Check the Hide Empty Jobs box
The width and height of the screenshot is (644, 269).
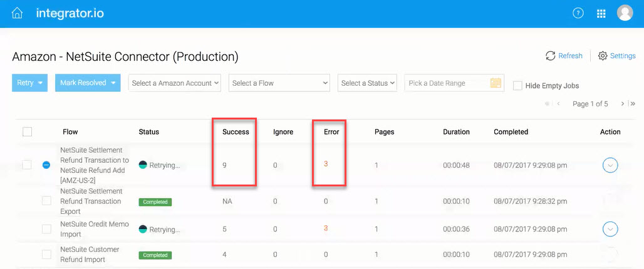click(x=517, y=86)
